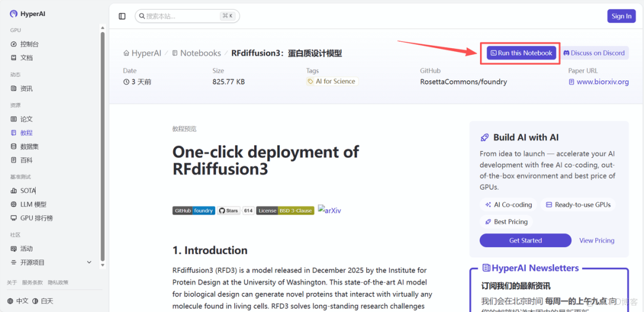Expand the 开源项目 chevron
644x312 pixels.
(89, 263)
